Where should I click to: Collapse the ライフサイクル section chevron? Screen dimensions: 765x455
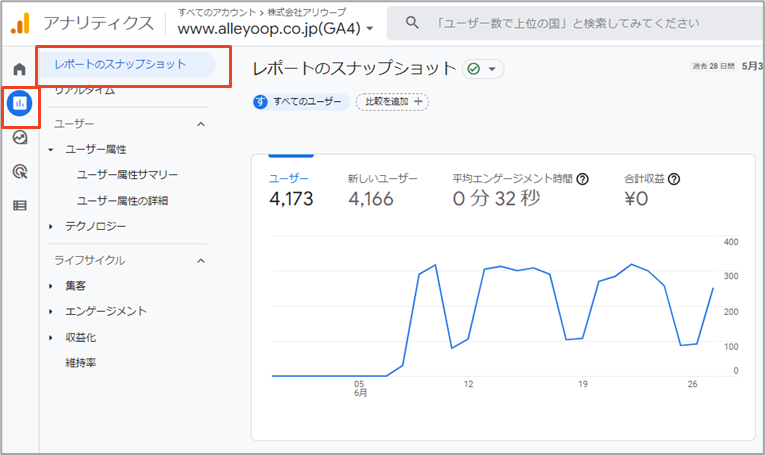tap(201, 261)
